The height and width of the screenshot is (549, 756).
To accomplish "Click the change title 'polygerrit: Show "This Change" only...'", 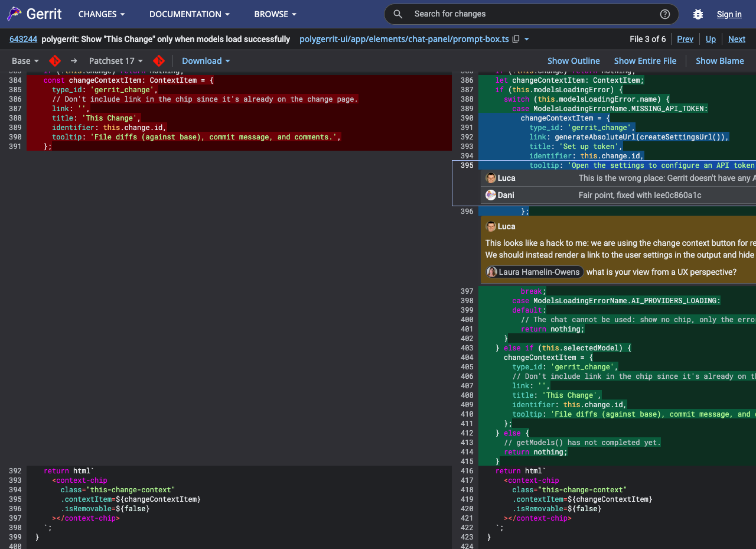I will pyautogui.click(x=166, y=39).
